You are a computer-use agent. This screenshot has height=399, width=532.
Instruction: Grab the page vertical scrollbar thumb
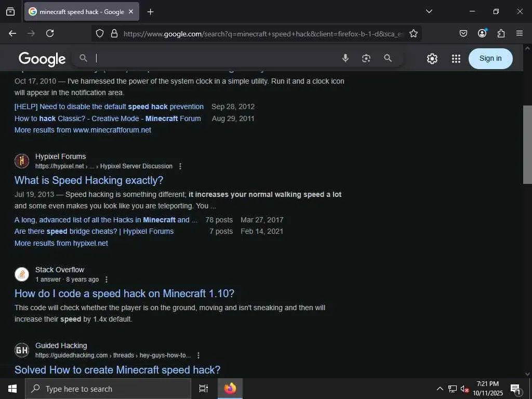pos(527,145)
